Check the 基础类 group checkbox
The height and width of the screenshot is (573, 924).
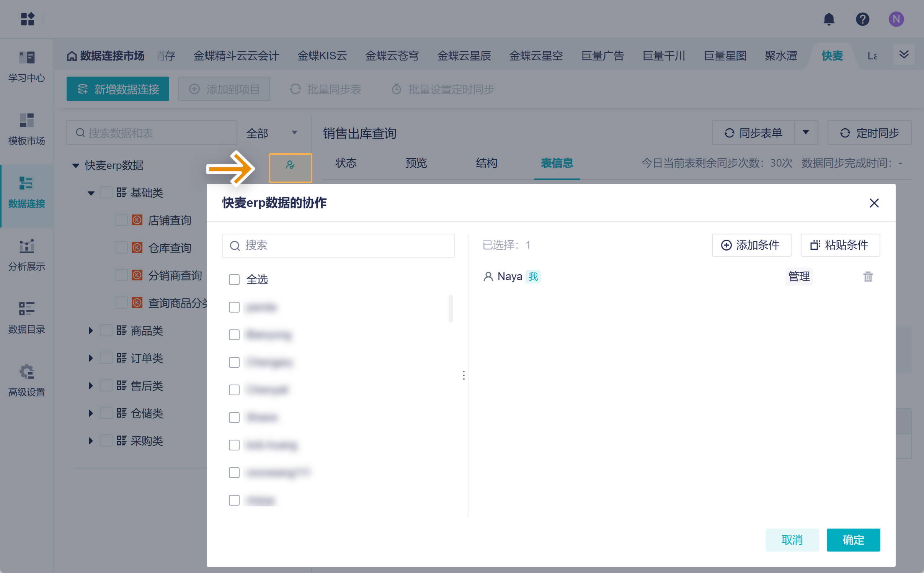click(x=106, y=192)
